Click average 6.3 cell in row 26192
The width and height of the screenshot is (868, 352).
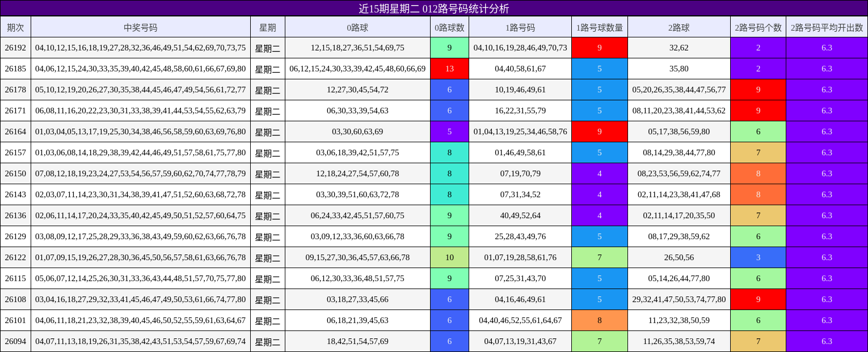827,48
